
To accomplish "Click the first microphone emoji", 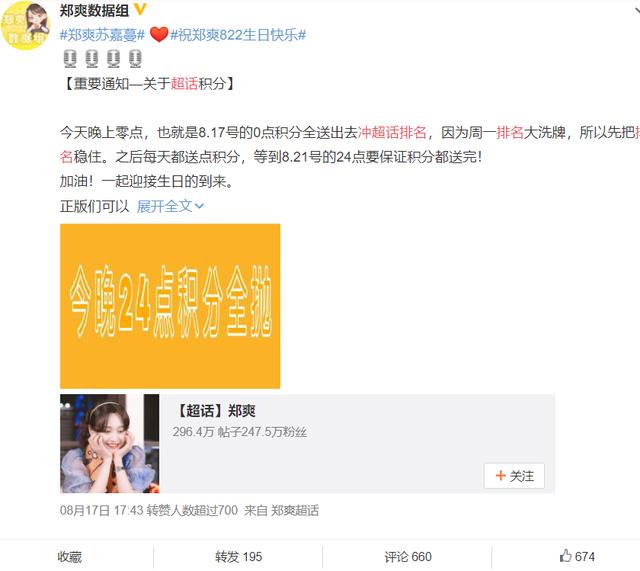I will point(70,59).
